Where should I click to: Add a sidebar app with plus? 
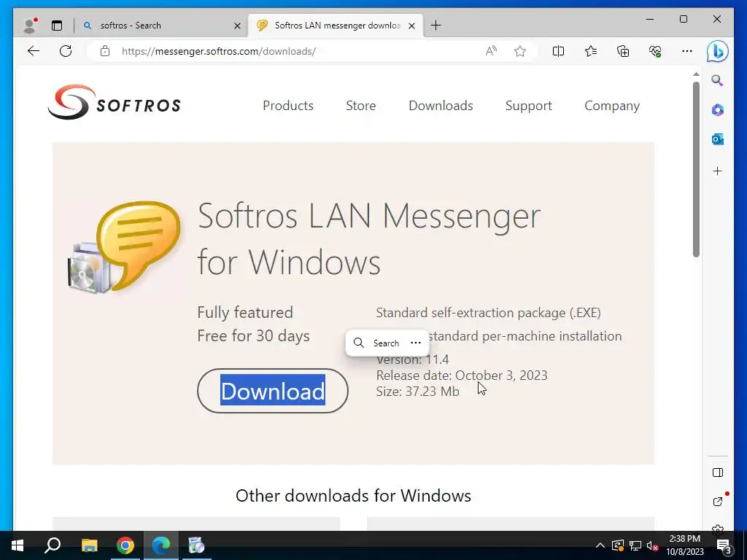coord(718,171)
